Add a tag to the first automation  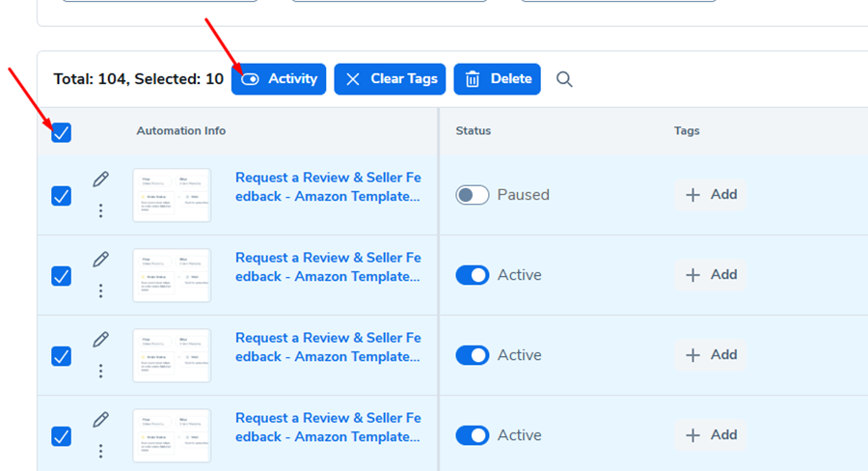coord(711,195)
